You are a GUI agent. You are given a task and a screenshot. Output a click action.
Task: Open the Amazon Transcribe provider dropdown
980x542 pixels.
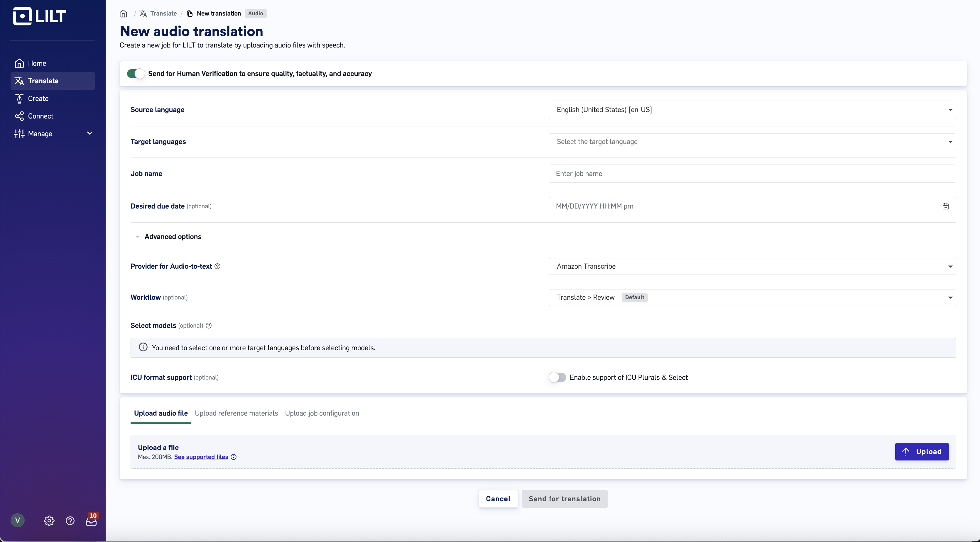coord(752,266)
